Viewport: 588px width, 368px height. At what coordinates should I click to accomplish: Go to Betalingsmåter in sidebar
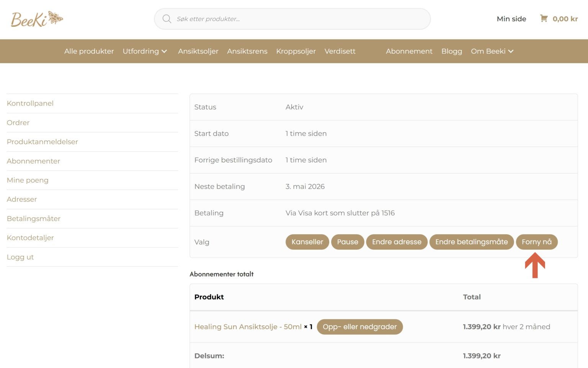(x=34, y=219)
